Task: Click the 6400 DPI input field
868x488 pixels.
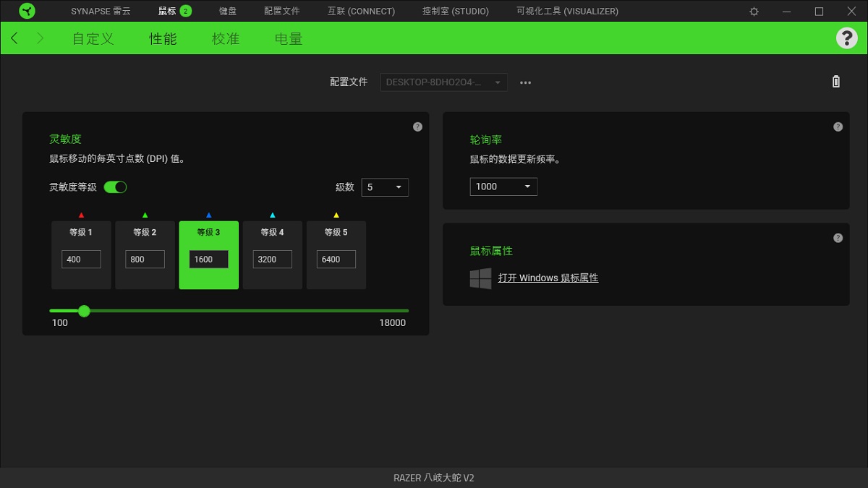Action: 336,260
